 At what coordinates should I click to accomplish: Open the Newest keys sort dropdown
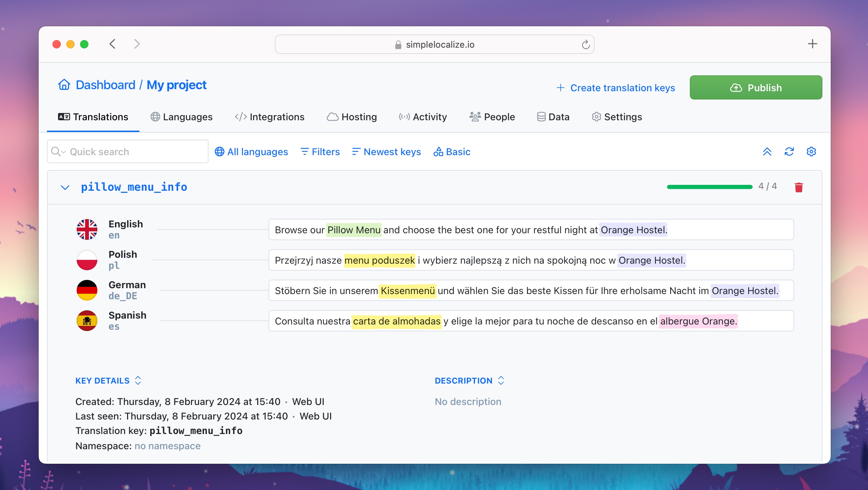pyautogui.click(x=386, y=152)
